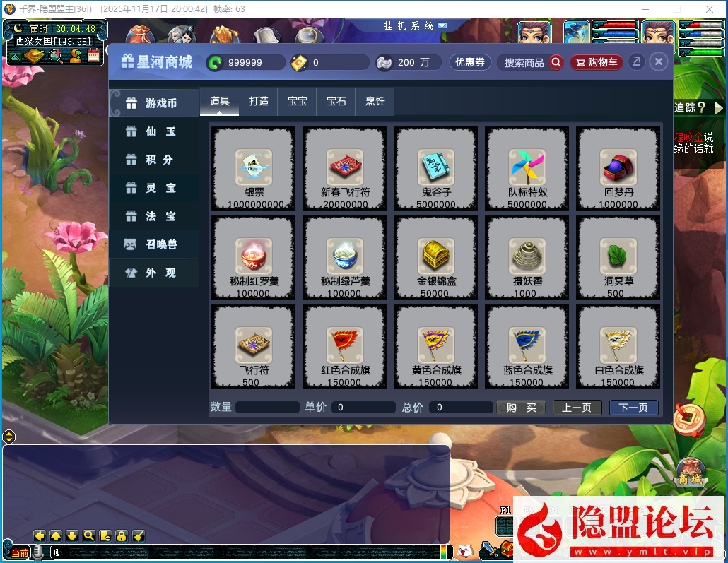
Task: Open the 购物车 shopping cart
Action: [597, 62]
